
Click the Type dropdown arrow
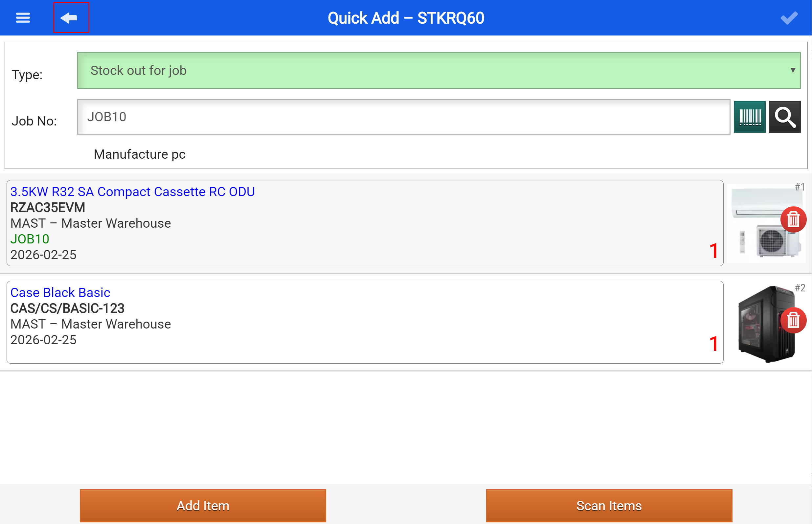coord(792,70)
